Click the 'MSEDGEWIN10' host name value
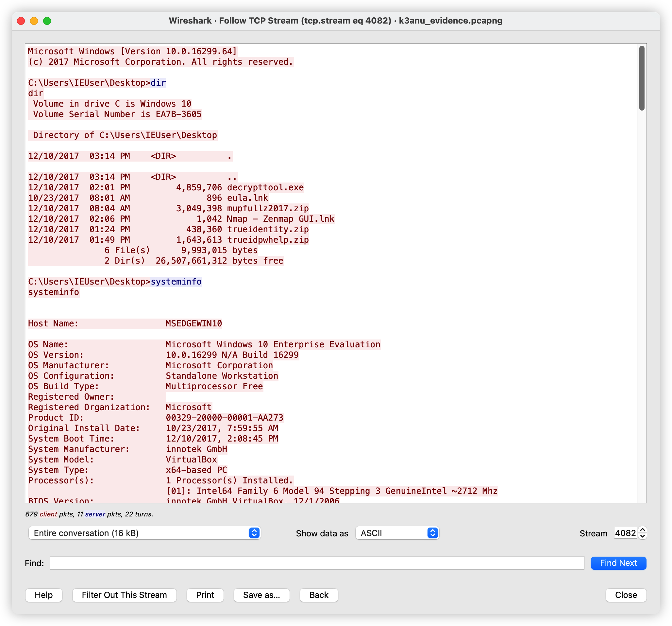The height and width of the screenshot is (626, 672). tap(194, 323)
